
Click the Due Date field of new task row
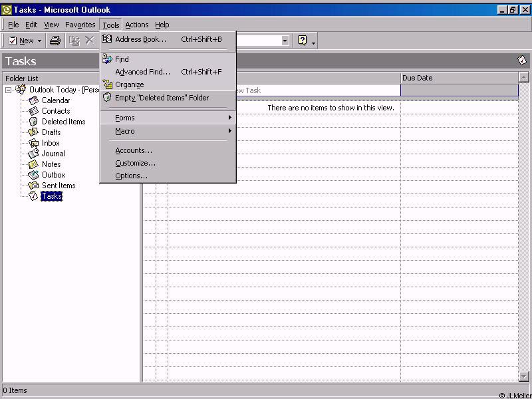pyautogui.click(x=459, y=90)
